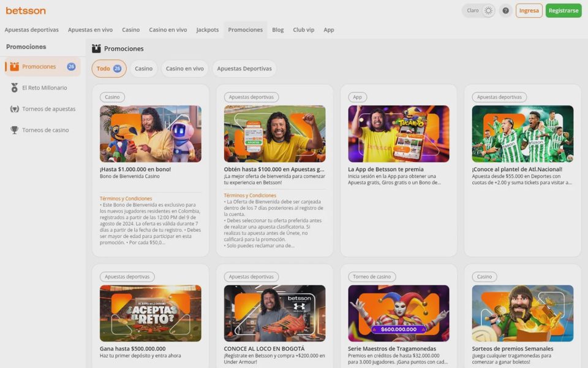Open La App de Betsson te premia title
588x368 pixels.
[385, 169]
